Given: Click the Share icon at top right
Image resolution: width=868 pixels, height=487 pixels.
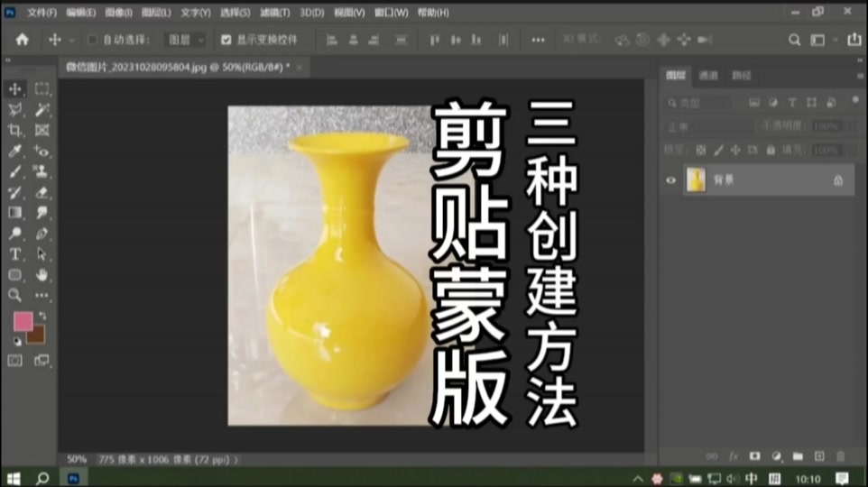Looking at the screenshot, I should tap(854, 40).
